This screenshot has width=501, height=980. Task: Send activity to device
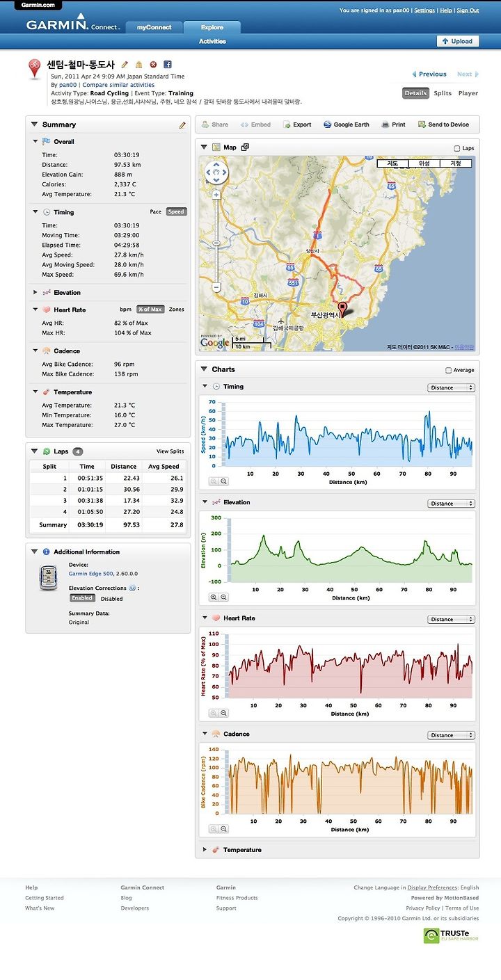tap(443, 124)
